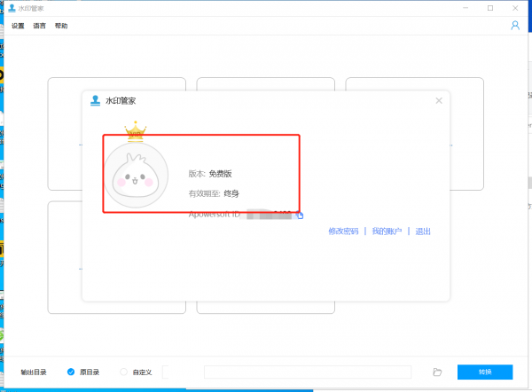Click the 修改密码 link
The image size is (532, 392).
[x=343, y=231]
